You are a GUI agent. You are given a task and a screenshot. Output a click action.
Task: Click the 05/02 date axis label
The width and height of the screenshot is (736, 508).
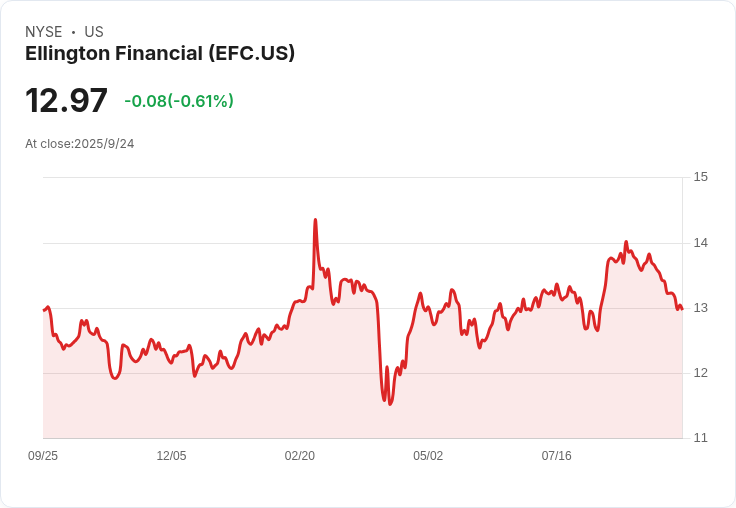click(428, 456)
